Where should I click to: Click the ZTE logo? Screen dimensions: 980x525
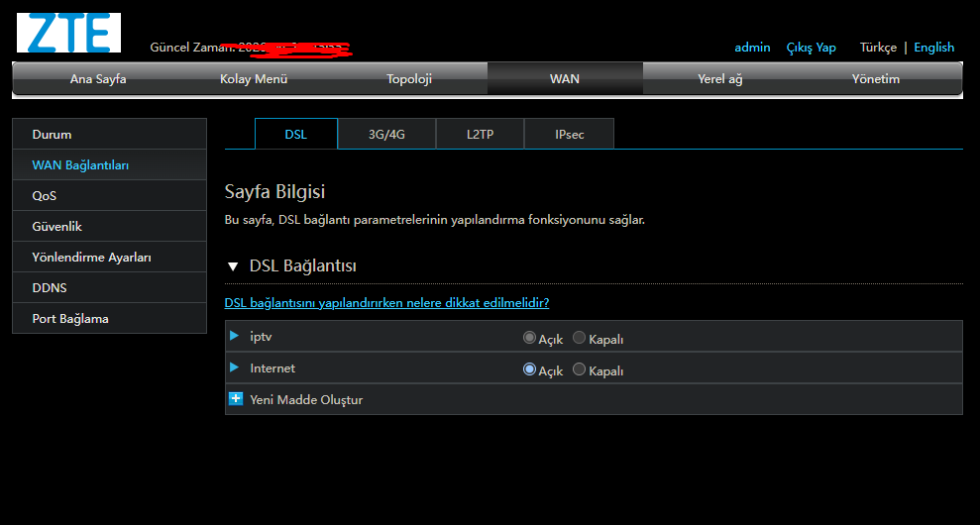point(68,33)
